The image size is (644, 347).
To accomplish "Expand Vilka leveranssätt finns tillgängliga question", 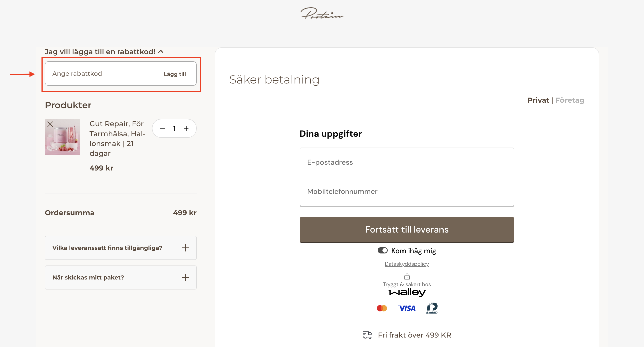I will [121, 248].
